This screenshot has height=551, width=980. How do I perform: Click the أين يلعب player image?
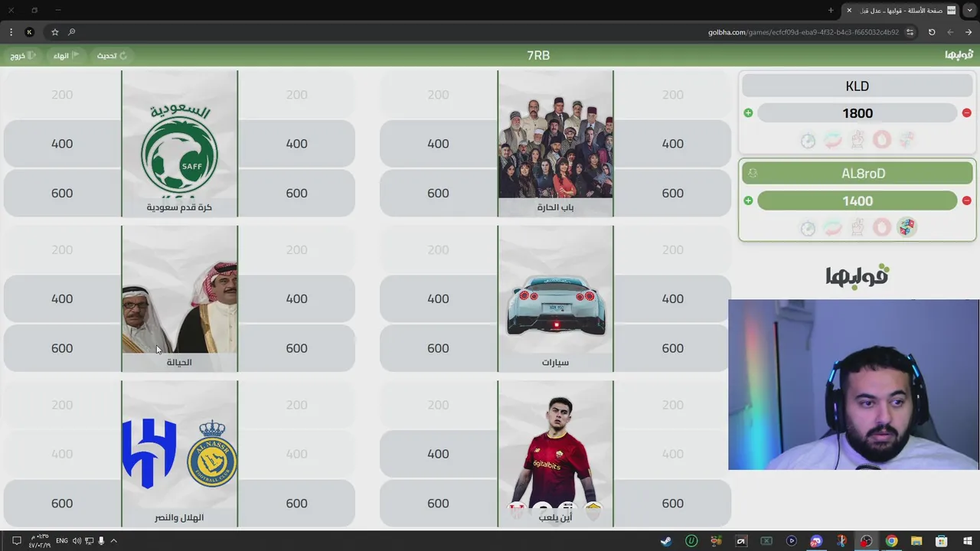[555, 454]
